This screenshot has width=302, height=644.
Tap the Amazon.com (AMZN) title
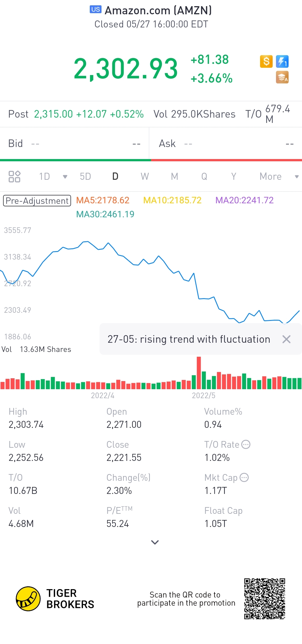click(158, 10)
